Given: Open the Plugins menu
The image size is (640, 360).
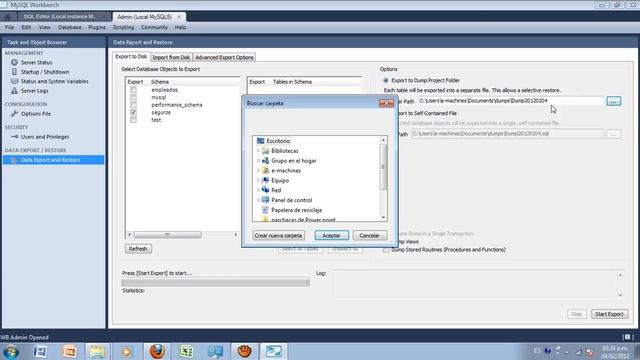Looking at the screenshot, I should (x=97, y=27).
